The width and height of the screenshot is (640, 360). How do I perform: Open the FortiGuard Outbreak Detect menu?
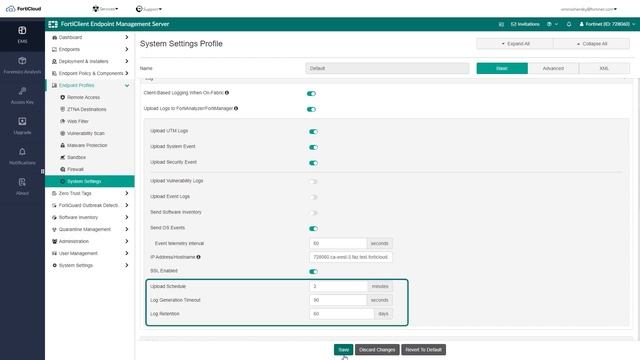click(x=90, y=205)
